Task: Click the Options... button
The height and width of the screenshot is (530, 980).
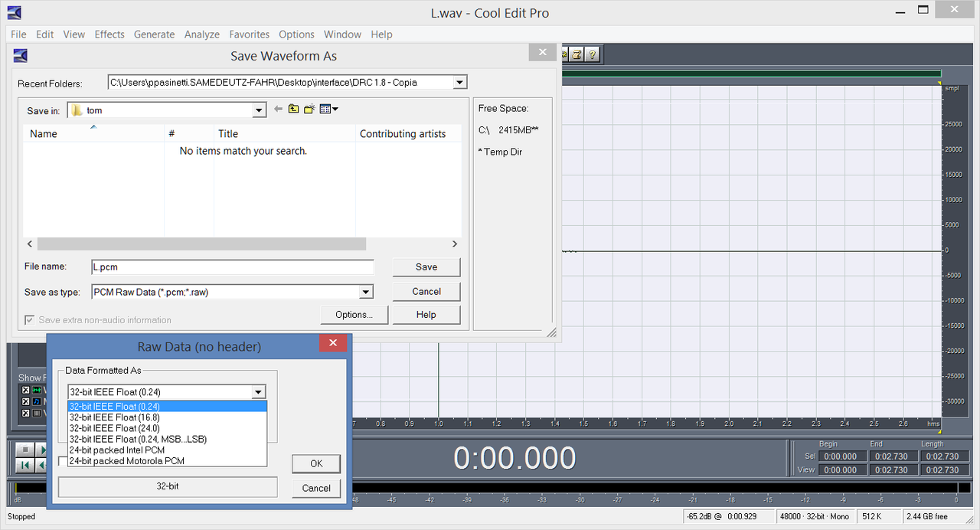Action: [354, 315]
